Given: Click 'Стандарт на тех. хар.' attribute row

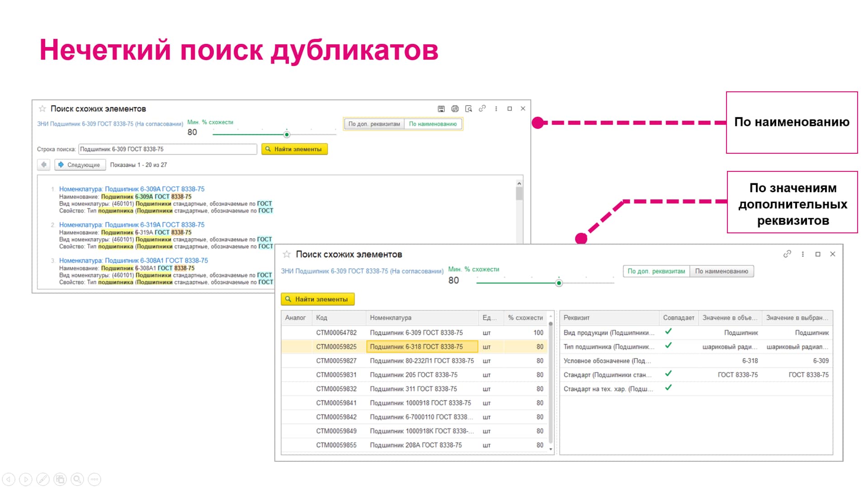Looking at the screenshot, I should click(x=696, y=389).
